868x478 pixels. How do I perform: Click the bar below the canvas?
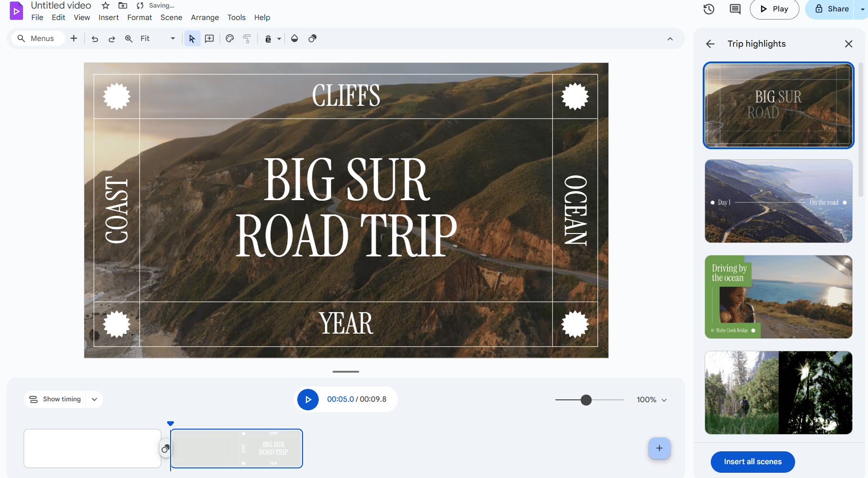346,372
